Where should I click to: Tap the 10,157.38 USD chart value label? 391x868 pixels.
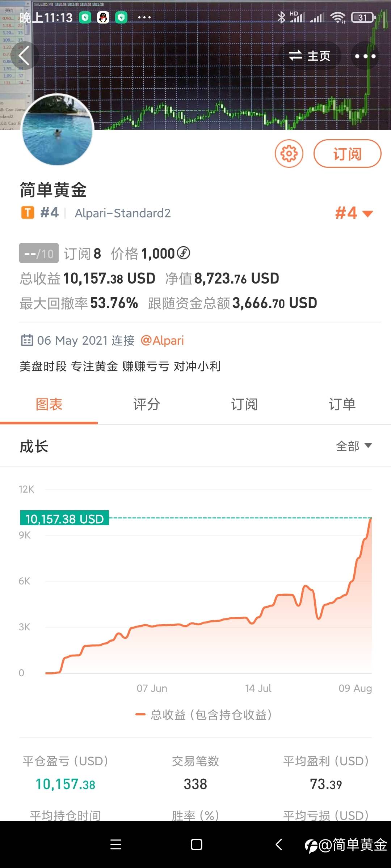(x=64, y=519)
